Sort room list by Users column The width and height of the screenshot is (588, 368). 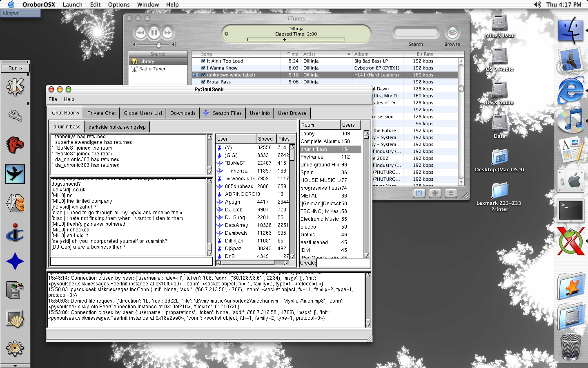pyautogui.click(x=351, y=125)
